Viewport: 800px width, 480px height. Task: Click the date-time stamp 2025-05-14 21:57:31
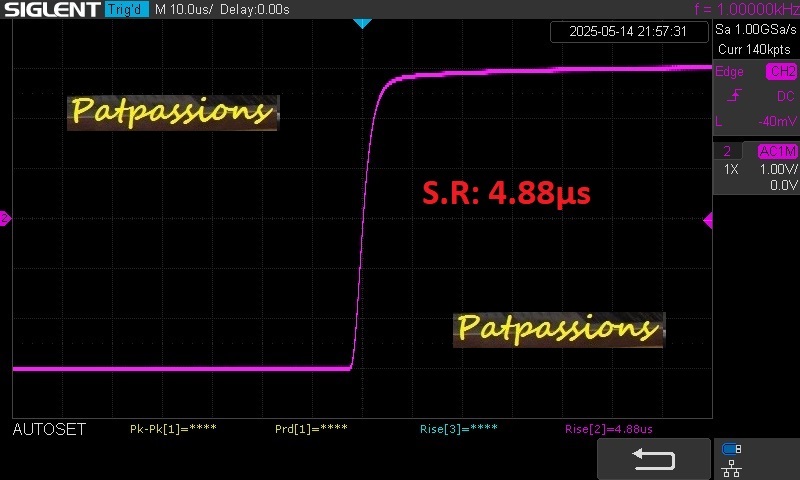click(x=628, y=32)
